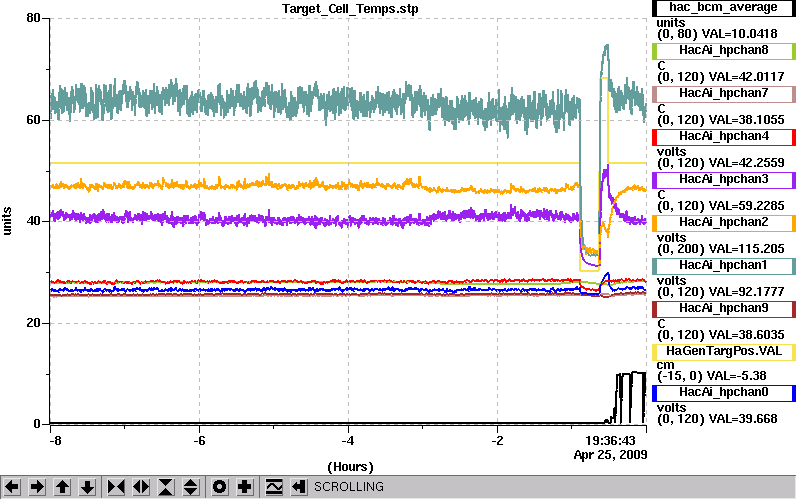
Task: Click the circle auto-scale toolbar icon
Action: pos(220,487)
